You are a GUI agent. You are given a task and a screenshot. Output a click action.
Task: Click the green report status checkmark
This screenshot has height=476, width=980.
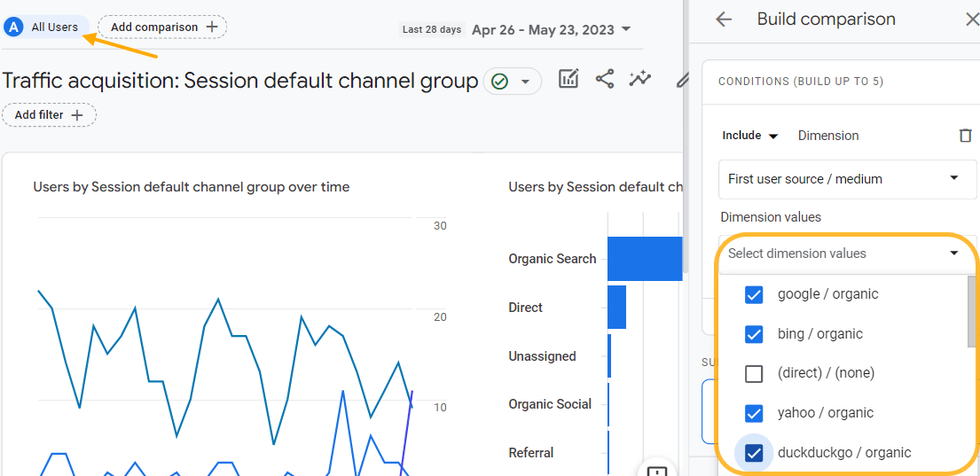click(500, 82)
